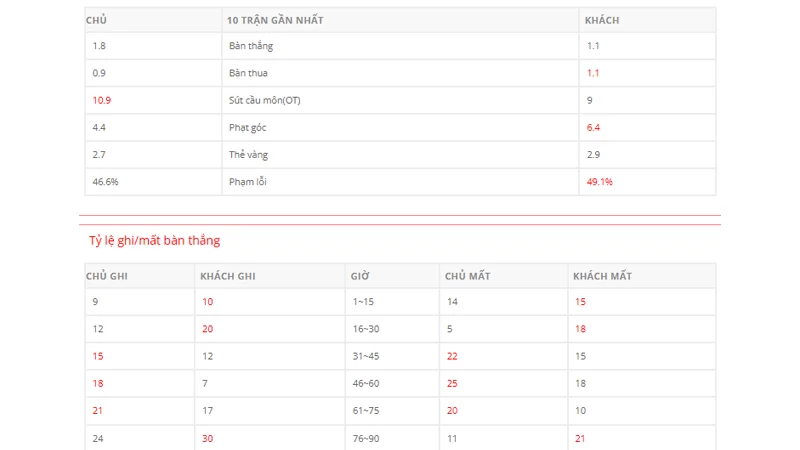Screen dimensions: 800x450
Task: Click the 31~45 time interval cell
Action: (365, 356)
